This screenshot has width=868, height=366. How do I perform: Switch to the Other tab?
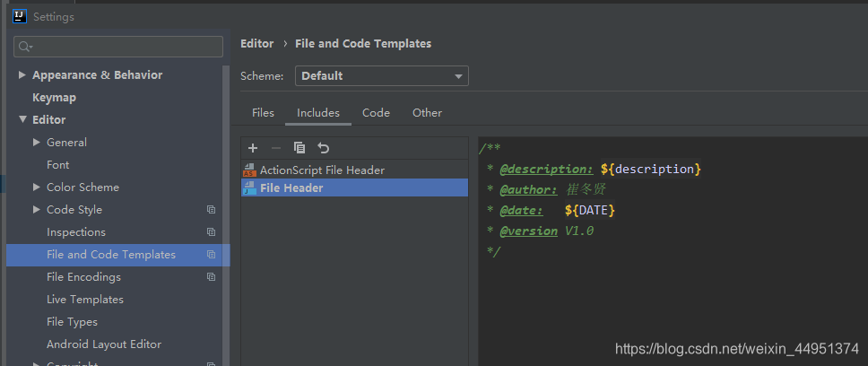428,113
